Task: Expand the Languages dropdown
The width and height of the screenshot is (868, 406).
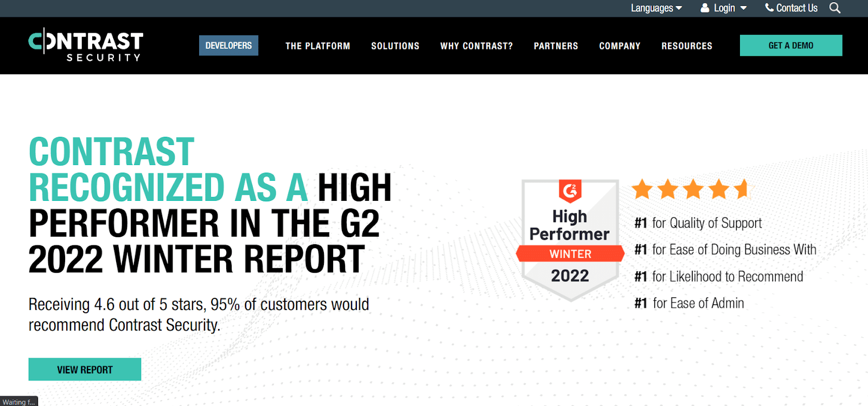Action: pyautogui.click(x=656, y=8)
